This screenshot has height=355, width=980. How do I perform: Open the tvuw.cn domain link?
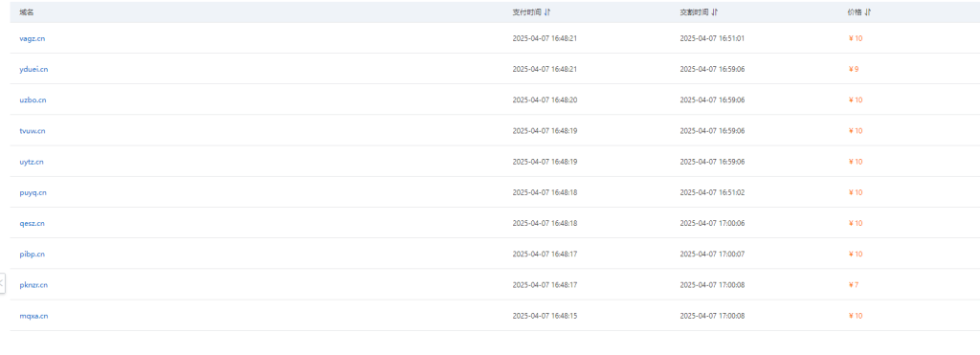pos(33,131)
